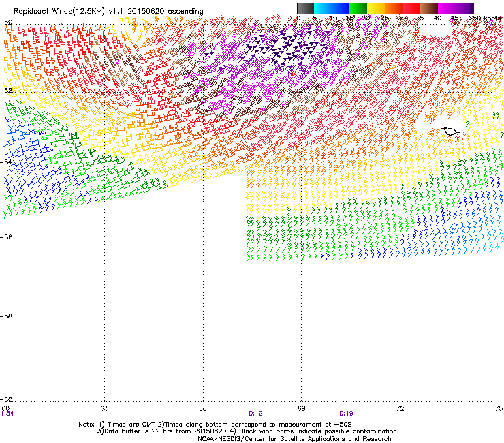Viewport: 504px width, 443px height.
Task: Click the '-52' latitude axis label
Action: 6,91
